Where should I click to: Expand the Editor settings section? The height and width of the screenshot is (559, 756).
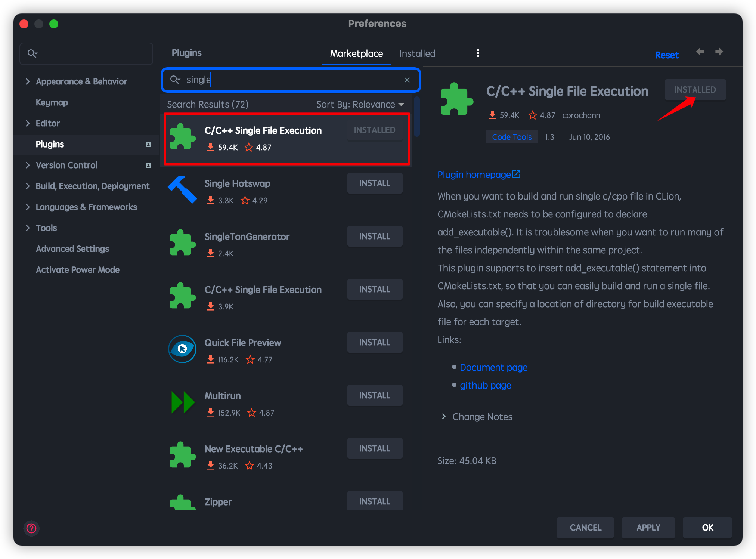28,123
